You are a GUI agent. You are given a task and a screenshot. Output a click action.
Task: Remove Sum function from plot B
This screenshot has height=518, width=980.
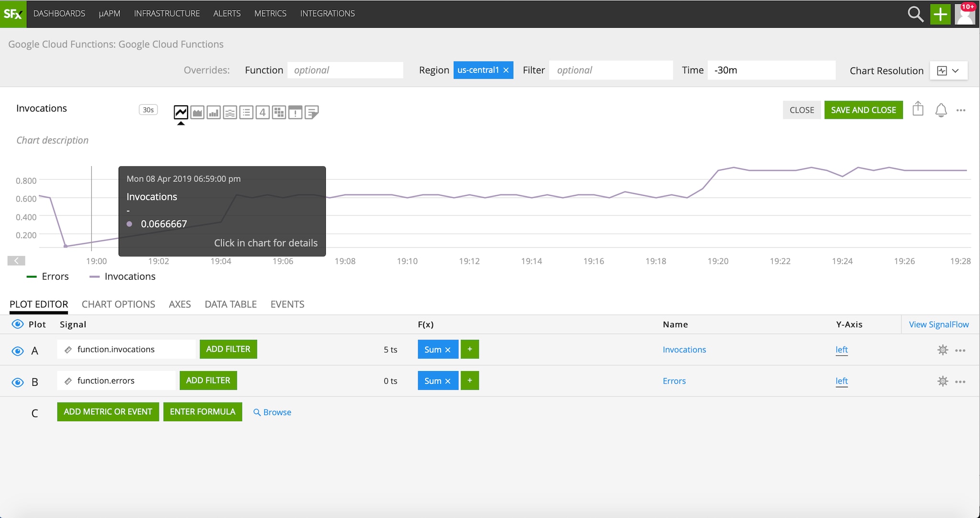(448, 381)
